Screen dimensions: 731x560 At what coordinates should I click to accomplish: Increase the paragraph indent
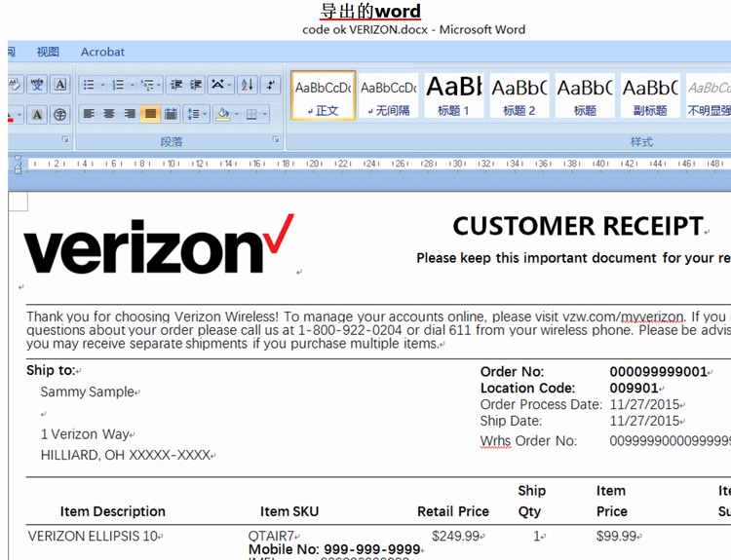click(x=196, y=85)
